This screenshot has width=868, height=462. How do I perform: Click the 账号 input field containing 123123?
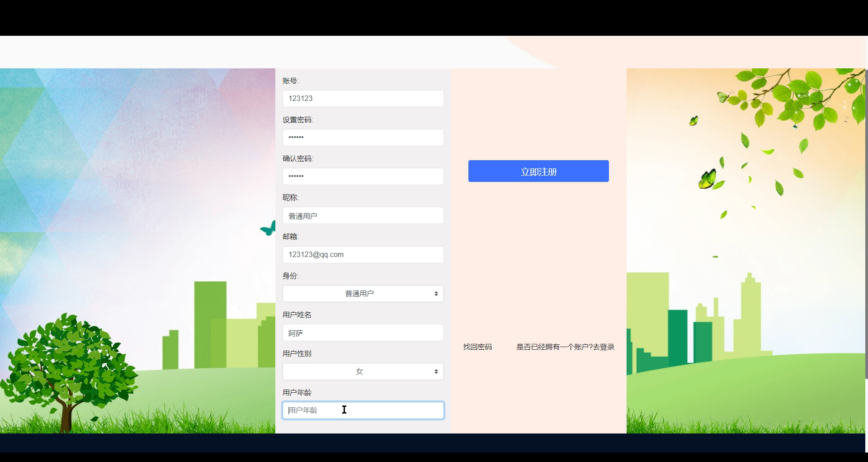(x=363, y=99)
